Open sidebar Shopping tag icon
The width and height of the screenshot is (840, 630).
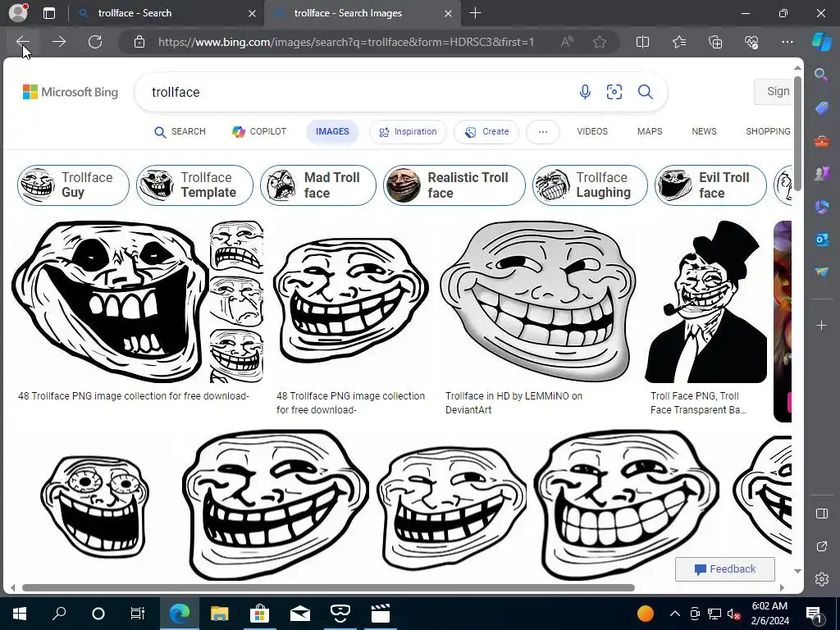(821, 108)
